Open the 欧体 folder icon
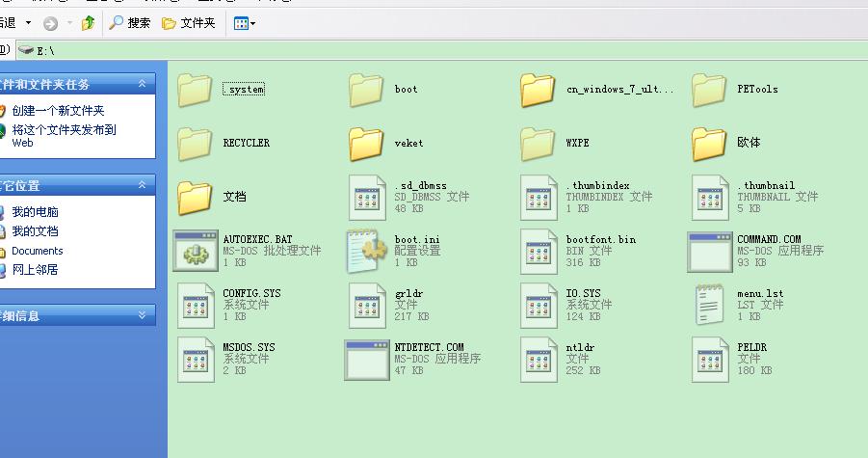 [709, 144]
